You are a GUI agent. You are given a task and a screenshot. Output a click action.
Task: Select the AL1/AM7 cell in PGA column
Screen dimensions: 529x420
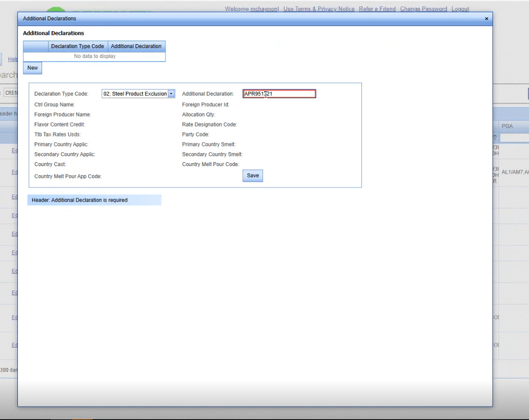(x=515, y=172)
